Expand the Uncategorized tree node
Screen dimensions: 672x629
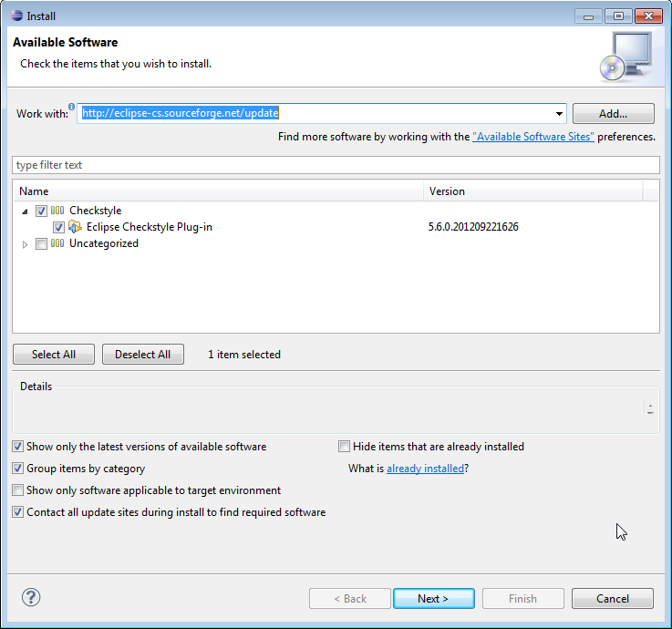(x=25, y=243)
